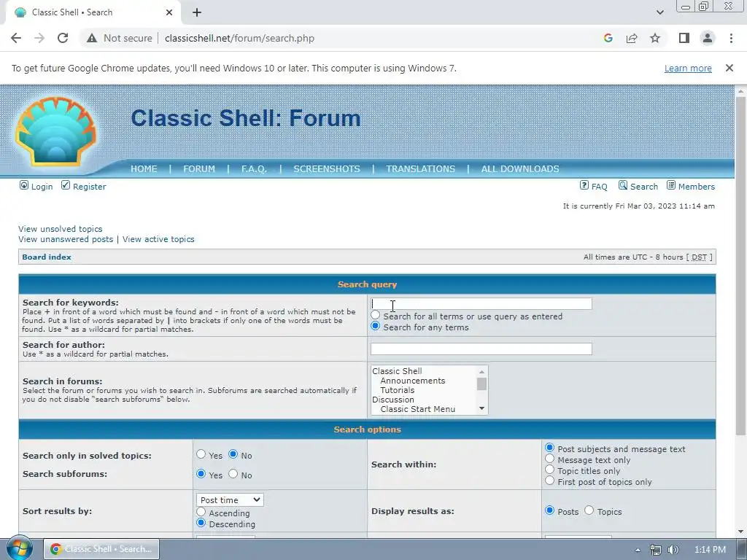
Task: Open View unsolved topics
Action: tap(60, 229)
